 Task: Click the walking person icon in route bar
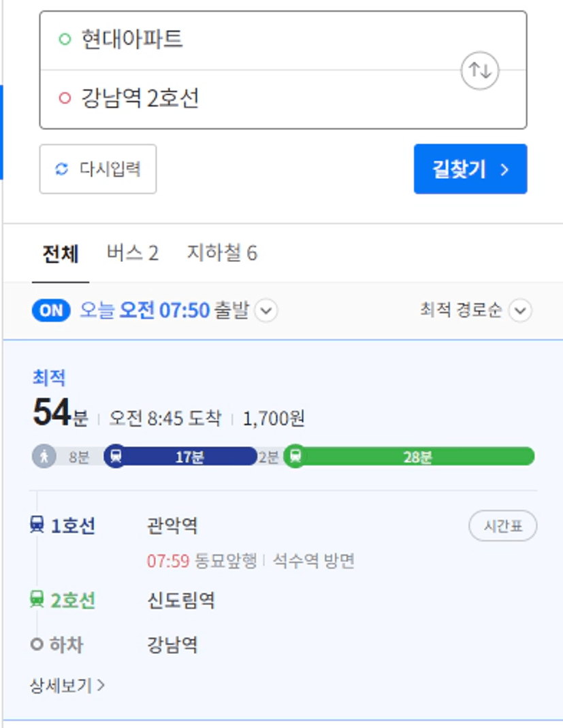pos(44,457)
